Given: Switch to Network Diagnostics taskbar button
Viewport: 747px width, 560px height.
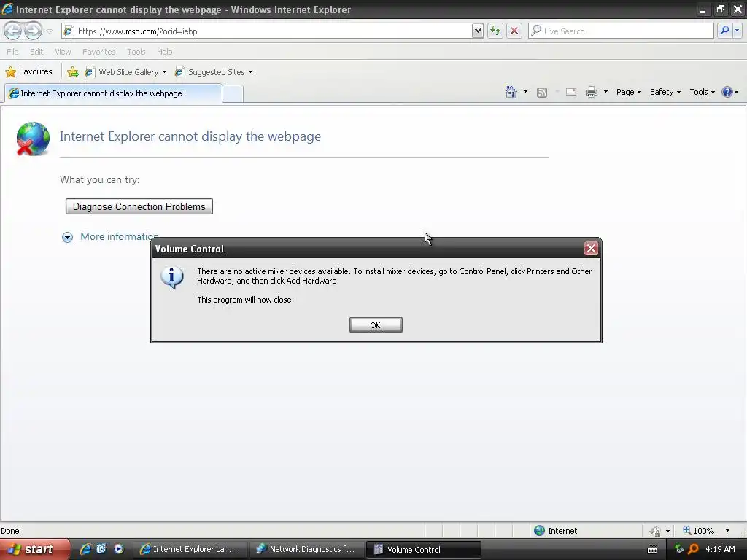Looking at the screenshot, I should click(307, 549).
